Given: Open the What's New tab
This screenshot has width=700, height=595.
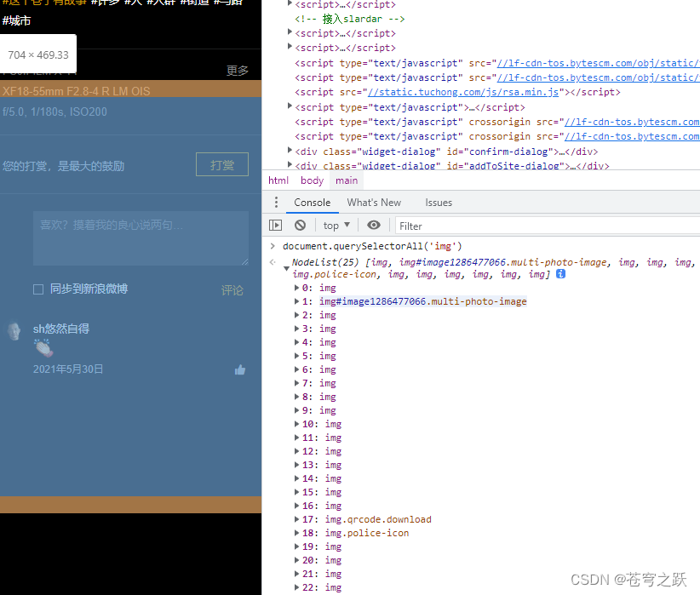Looking at the screenshot, I should click(x=374, y=203).
